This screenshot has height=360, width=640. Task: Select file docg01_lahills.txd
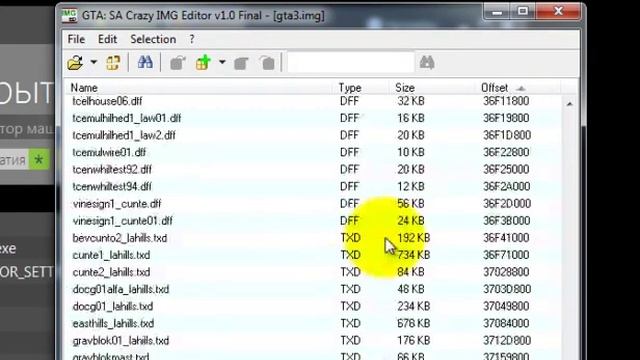(x=113, y=307)
